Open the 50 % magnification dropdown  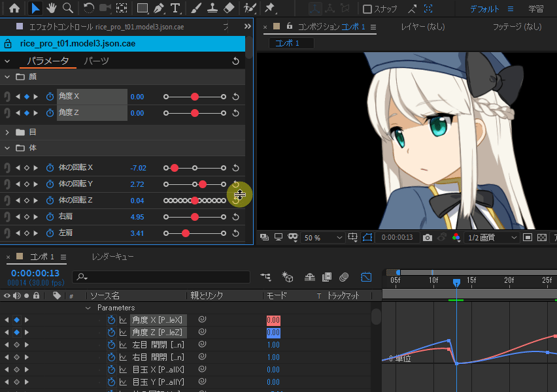[x=321, y=238]
